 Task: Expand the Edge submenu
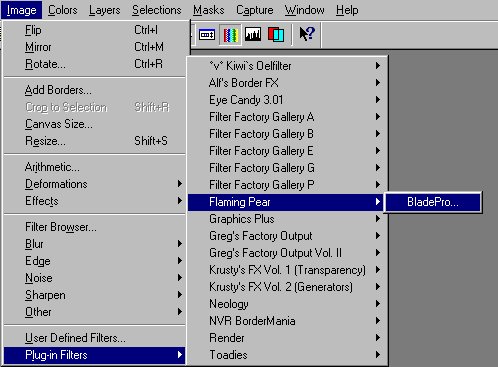coord(95,261)
